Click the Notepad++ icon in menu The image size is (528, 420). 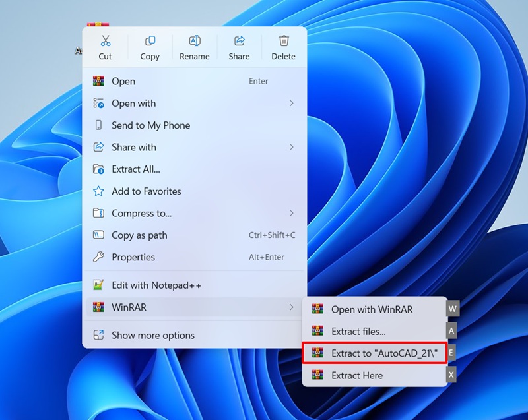(99, 285)
